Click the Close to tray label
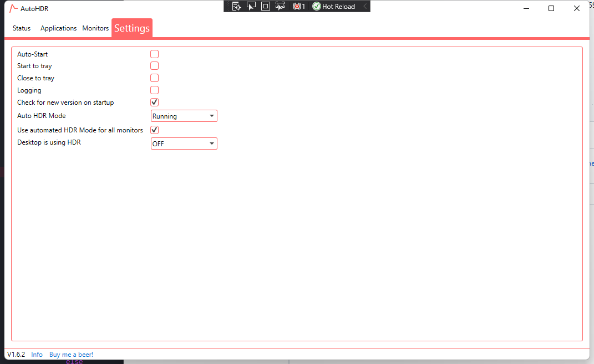Image resolution: width=594 pixels, height=364 pixels. [x=35, y=78]
